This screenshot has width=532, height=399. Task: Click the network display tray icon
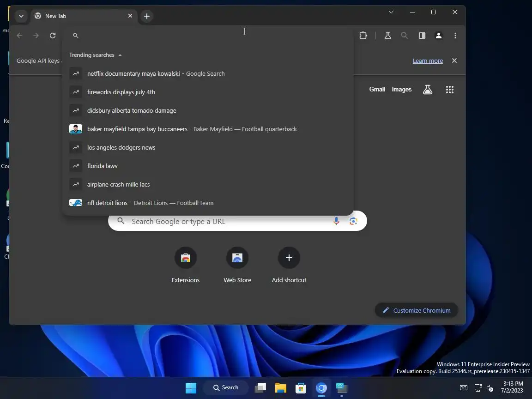click(478, 388)
